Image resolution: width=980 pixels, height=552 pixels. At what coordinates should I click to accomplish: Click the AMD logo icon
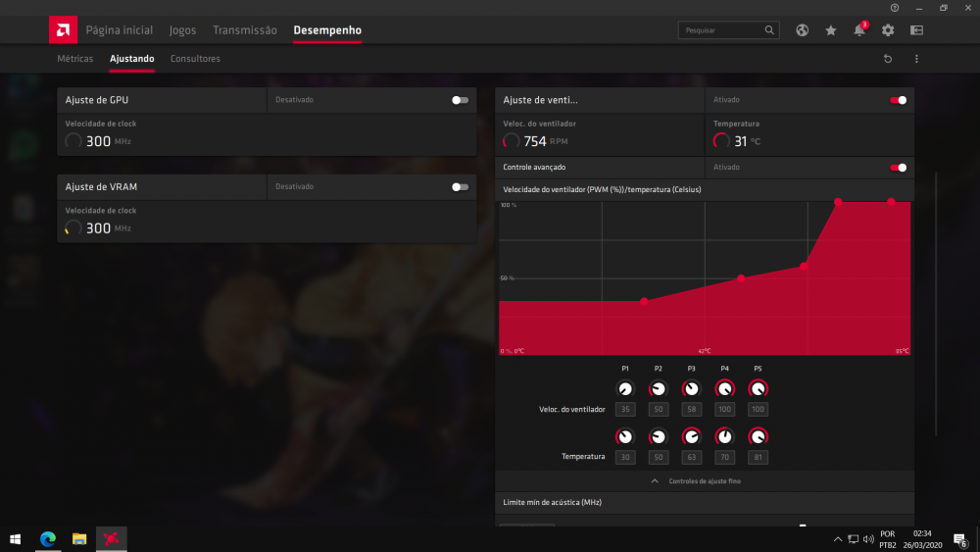click(63, 30)
